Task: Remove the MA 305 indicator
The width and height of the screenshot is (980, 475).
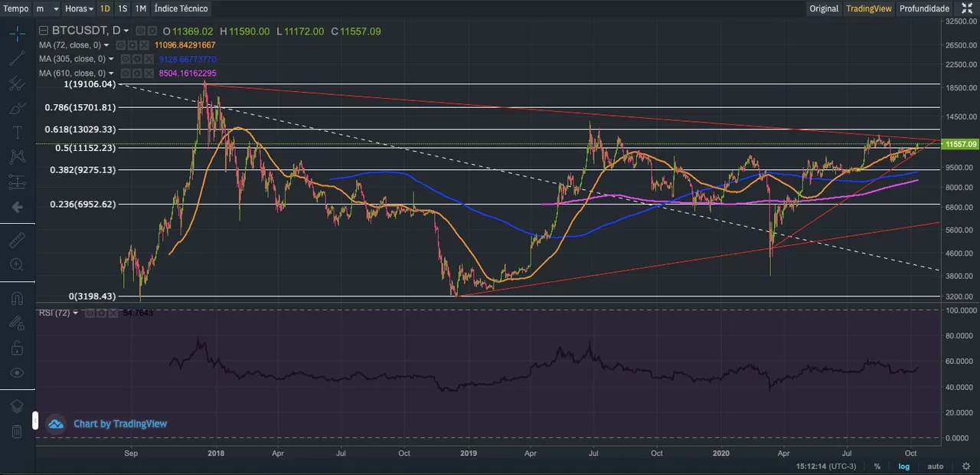Action: click(x=149, y=59)
